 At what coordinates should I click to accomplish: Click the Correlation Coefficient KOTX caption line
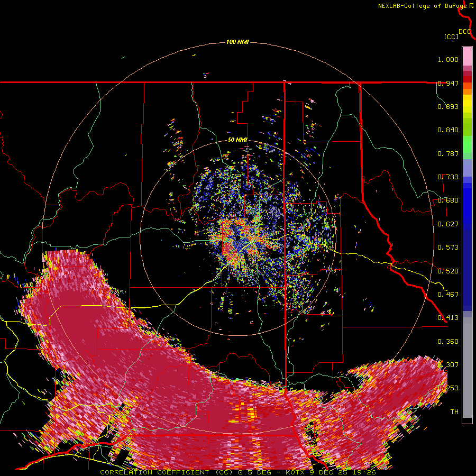(238, 472)
